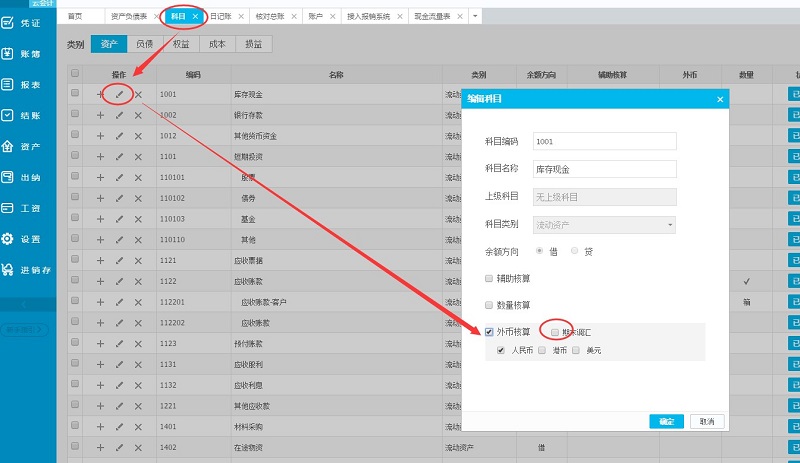
Task: Open the tab list overflow arrow
Action: (x=475, y=17)
